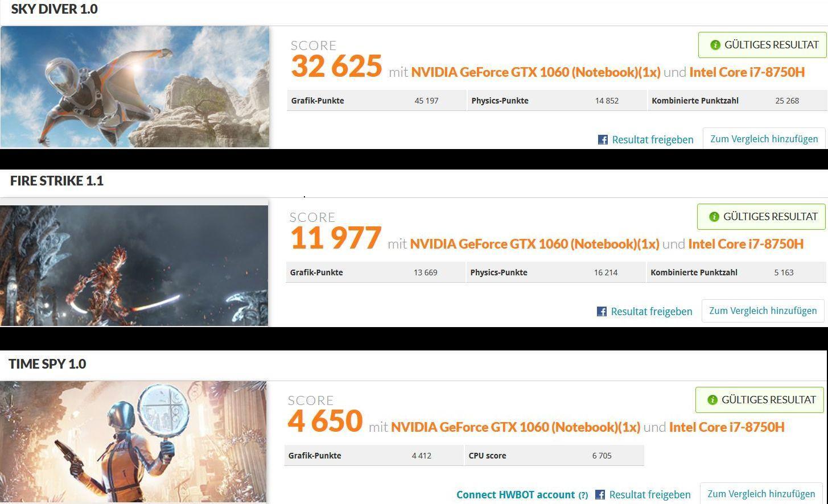Open the Sky Diver wingsuit thumbnail
The height and width of the screenshot is (504, 828).
click(x=135, y=86)
